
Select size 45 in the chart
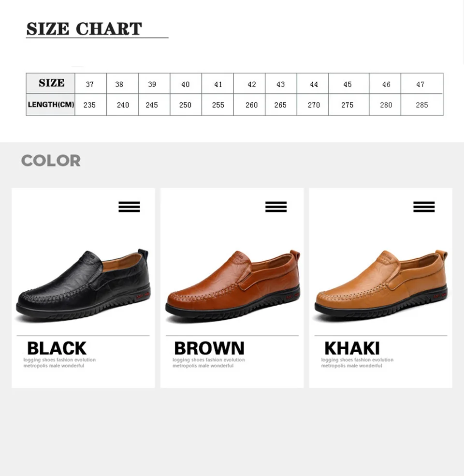click(348, 84)
